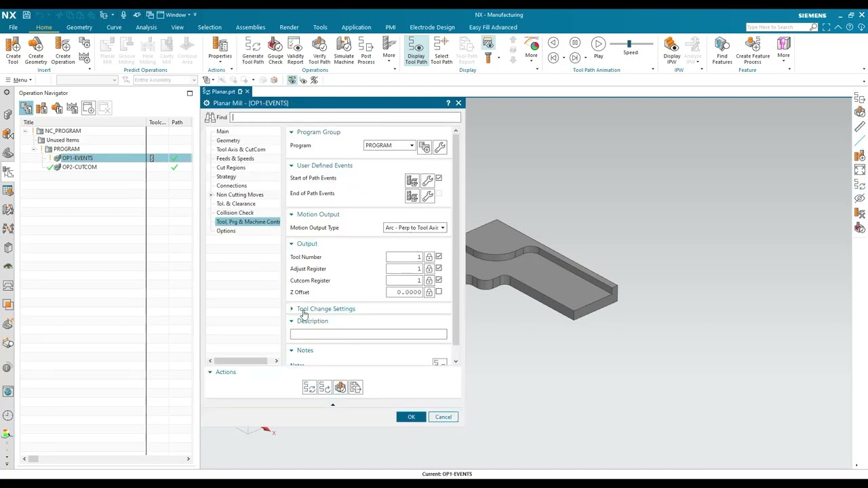Toggle Start of Path Events checkbox
The width and height of the screenshot is (868, 488).
[x=439, y=178]
